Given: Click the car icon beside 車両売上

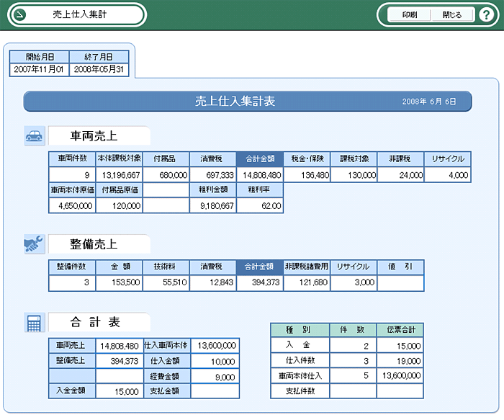Looking at the screenshot, I should point(34,135).
